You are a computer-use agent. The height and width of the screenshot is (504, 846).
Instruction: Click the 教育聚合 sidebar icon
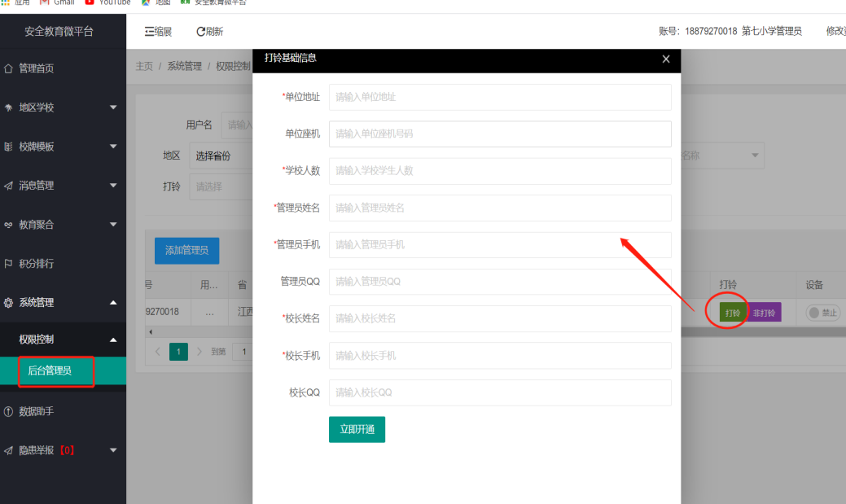tap(9, 225)
